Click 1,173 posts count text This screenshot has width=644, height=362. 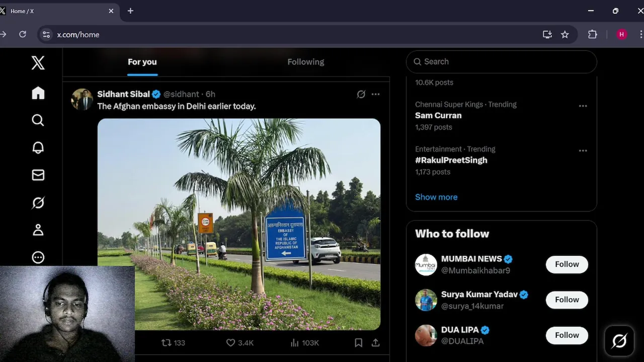[x=433, y=172]
